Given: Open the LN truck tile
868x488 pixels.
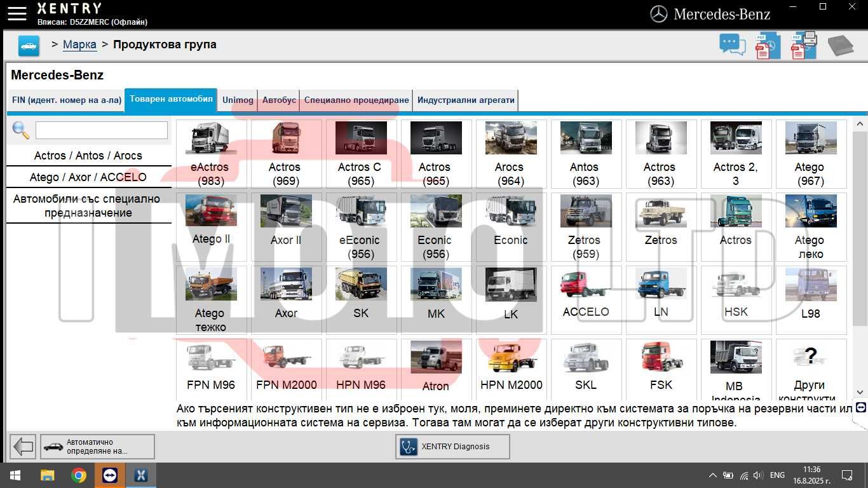Looking at the screenshot, I should [x=661, y=301].
